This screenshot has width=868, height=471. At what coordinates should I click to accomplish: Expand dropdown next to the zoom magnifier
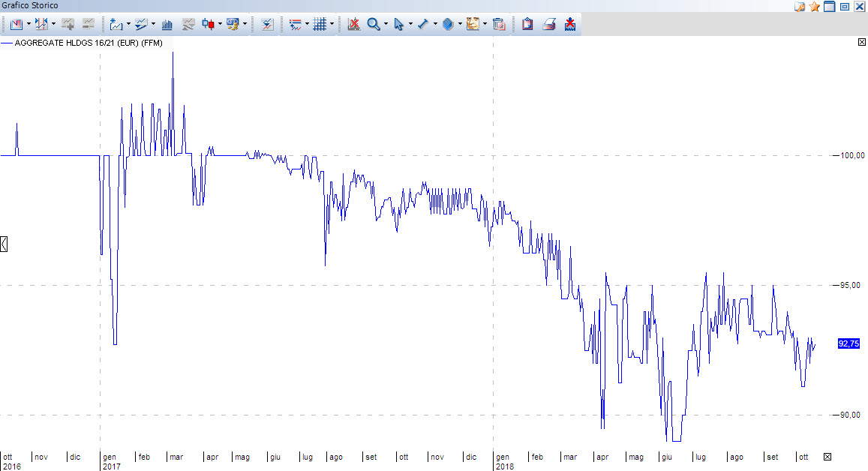tap(386, 24)
